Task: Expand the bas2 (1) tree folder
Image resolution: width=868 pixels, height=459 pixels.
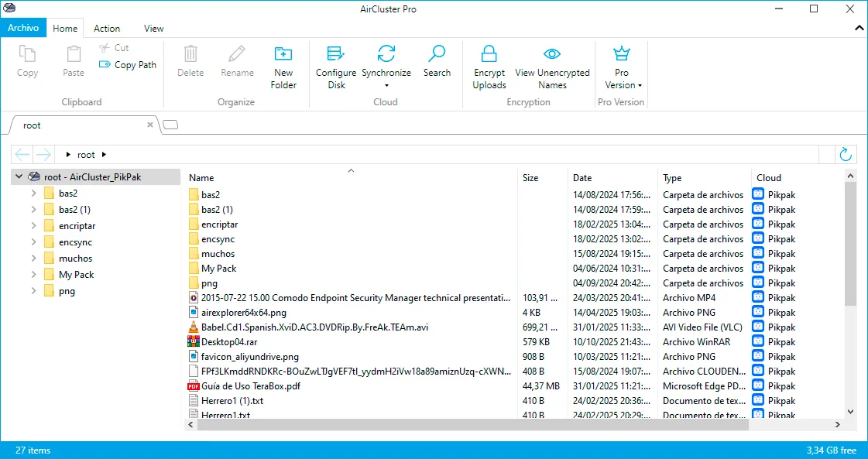Action: click(34, 209)
